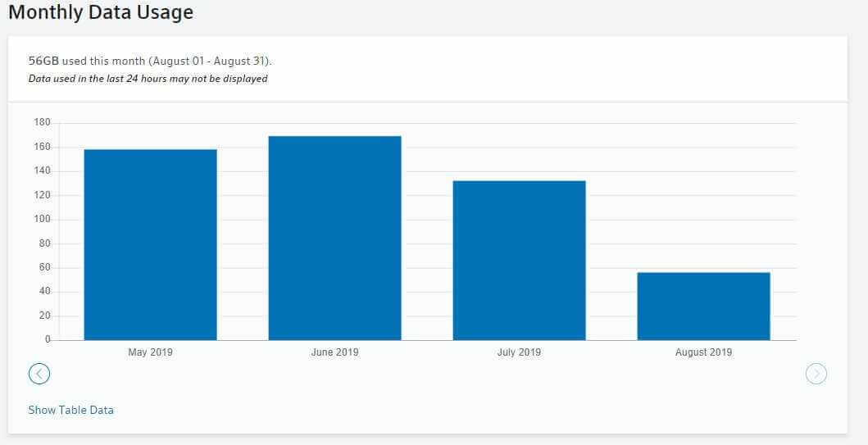This screenshot has width=868, height=445.
Task: Click the 180 value on the vertical axis
Action: point(42,123)
